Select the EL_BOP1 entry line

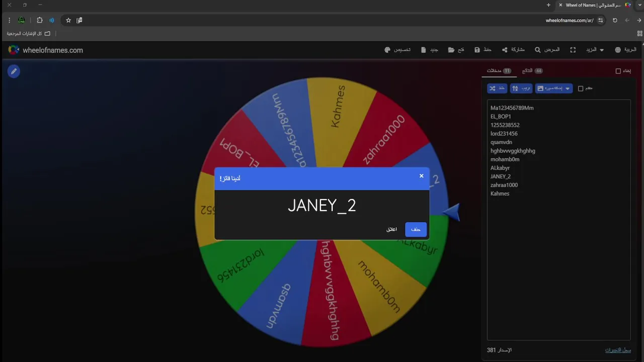click(x=501, y=117)
